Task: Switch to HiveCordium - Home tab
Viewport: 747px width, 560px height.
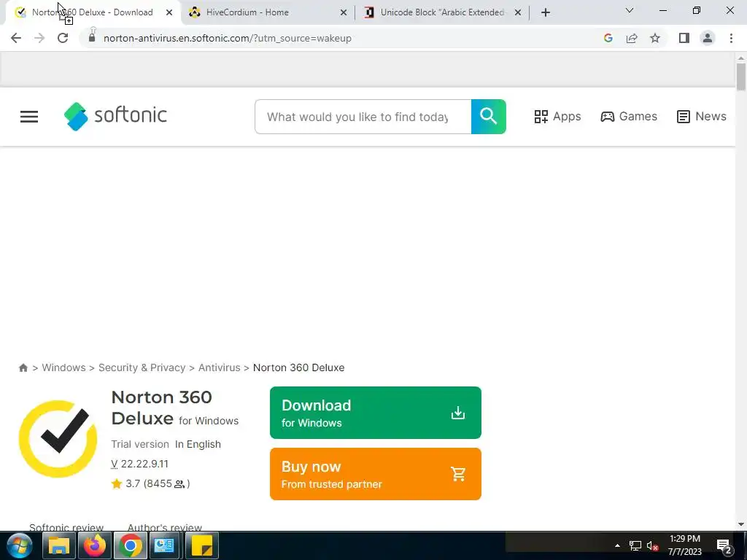Action: (x=268, y=12)
